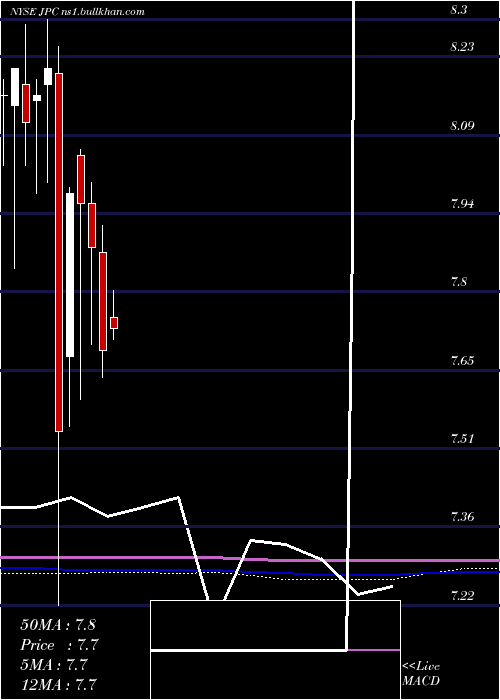Select the 7.51 price axis label
The image size is (500, 700).
click(x=462, y=438)
